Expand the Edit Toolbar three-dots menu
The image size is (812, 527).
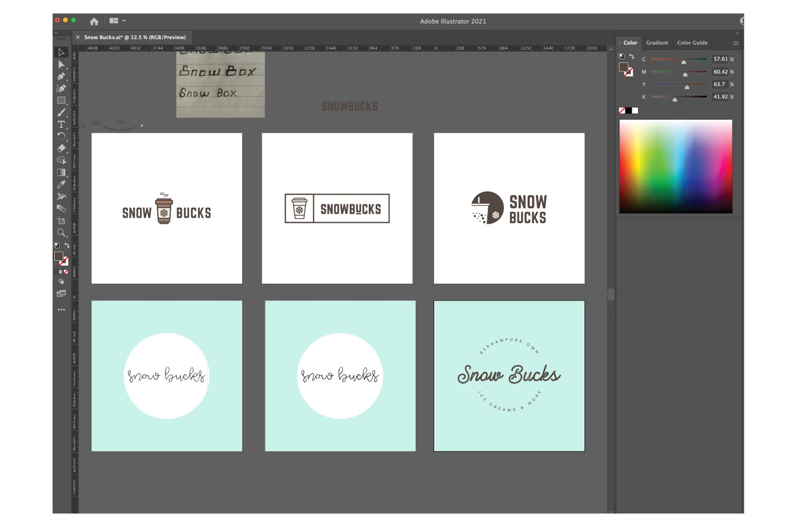[x=61, y=310]
